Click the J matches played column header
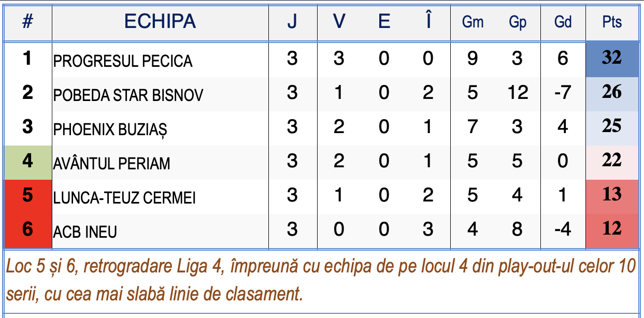This screenshot has width=644, height=318. point(292,22)
